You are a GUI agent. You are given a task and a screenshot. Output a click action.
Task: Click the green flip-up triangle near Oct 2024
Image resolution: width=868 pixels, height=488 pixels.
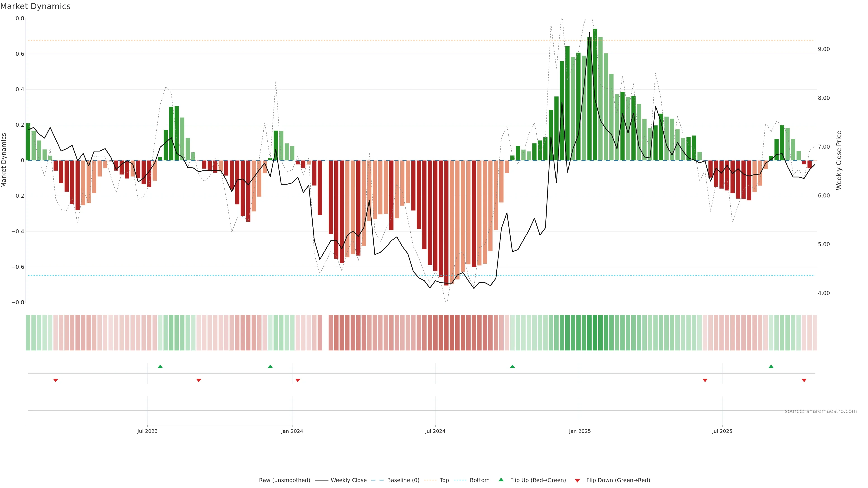pyautogui.click(x=512, y=366)
